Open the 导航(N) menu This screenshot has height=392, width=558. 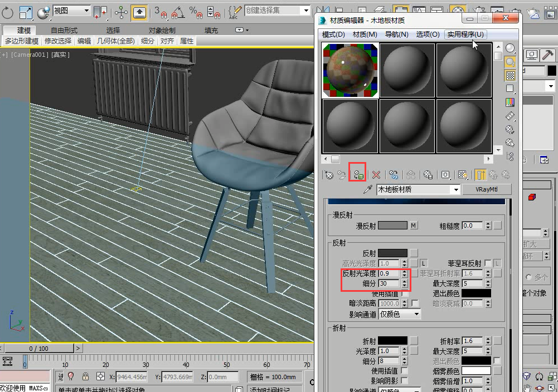click(397, 35)
